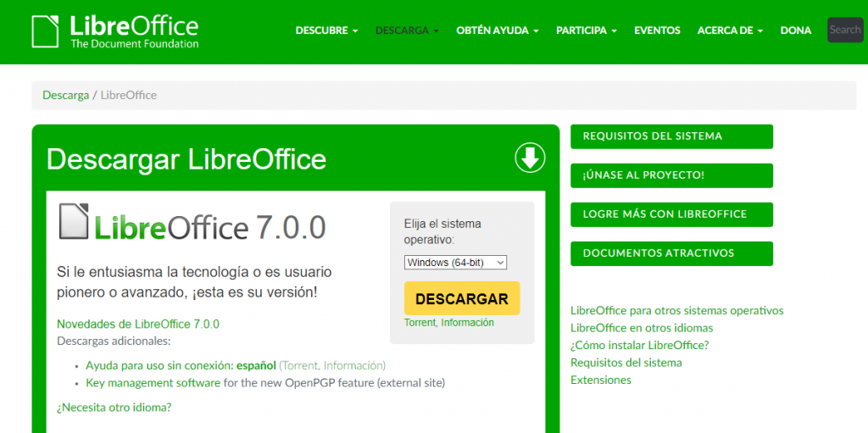Open the DESCUBRE dropdown menu

[326, 31]
